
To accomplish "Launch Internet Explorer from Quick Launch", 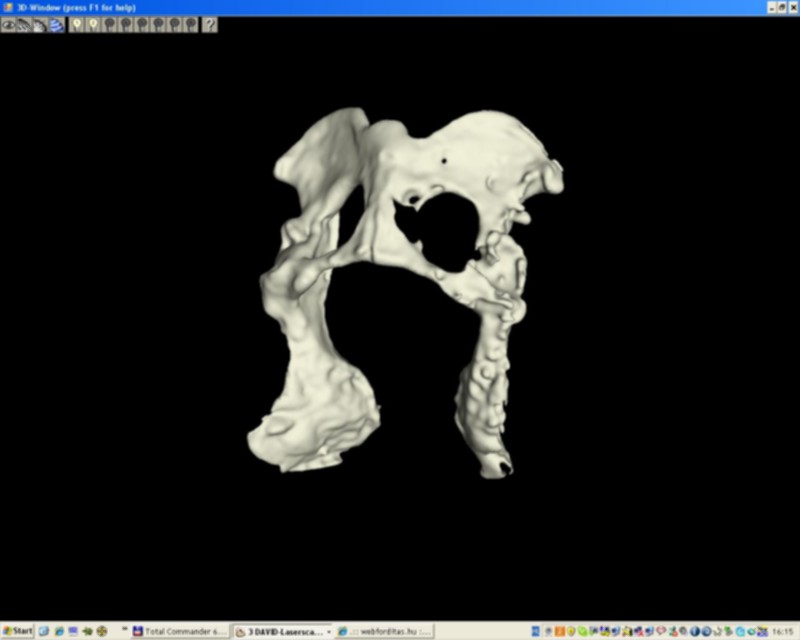I will pos(59,632).
